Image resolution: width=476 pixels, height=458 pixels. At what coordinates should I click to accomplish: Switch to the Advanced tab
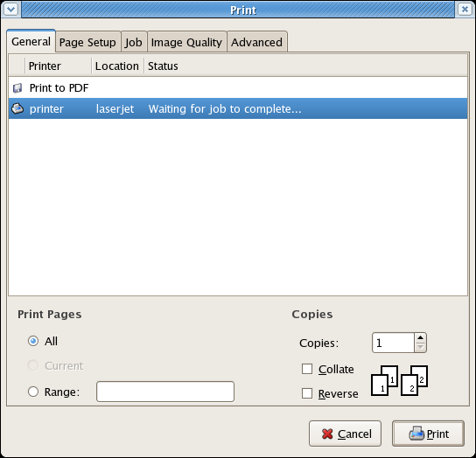tap(256, 42)
